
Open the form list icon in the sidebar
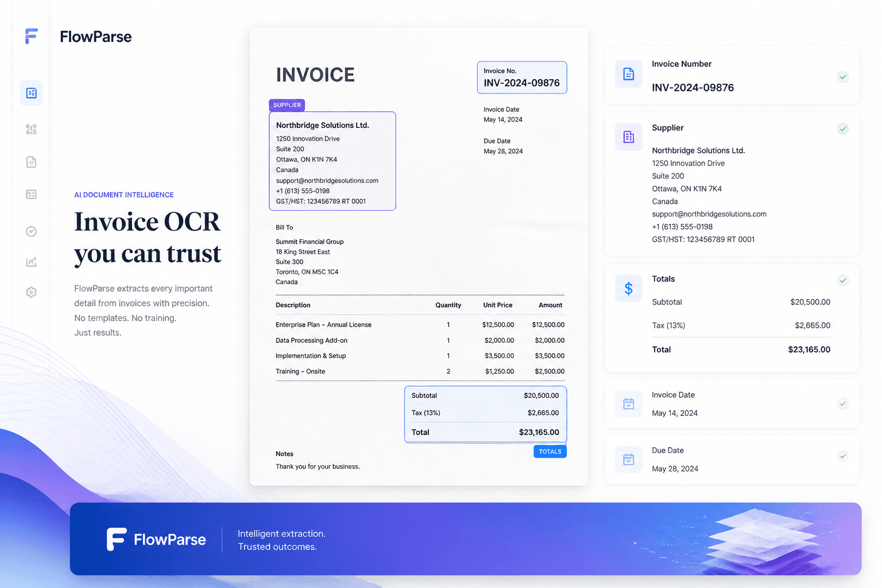pos(31,195)
